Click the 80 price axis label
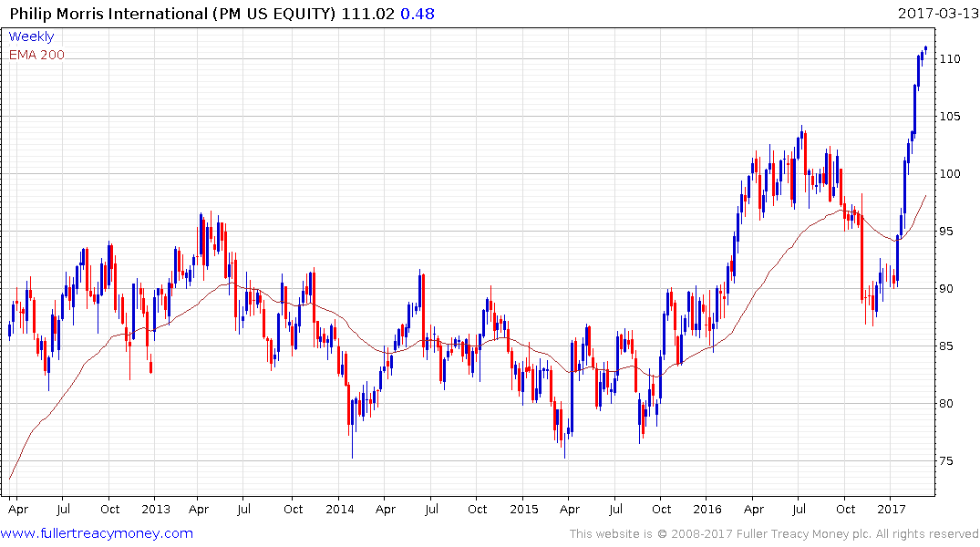 click(x=946, y=404)
